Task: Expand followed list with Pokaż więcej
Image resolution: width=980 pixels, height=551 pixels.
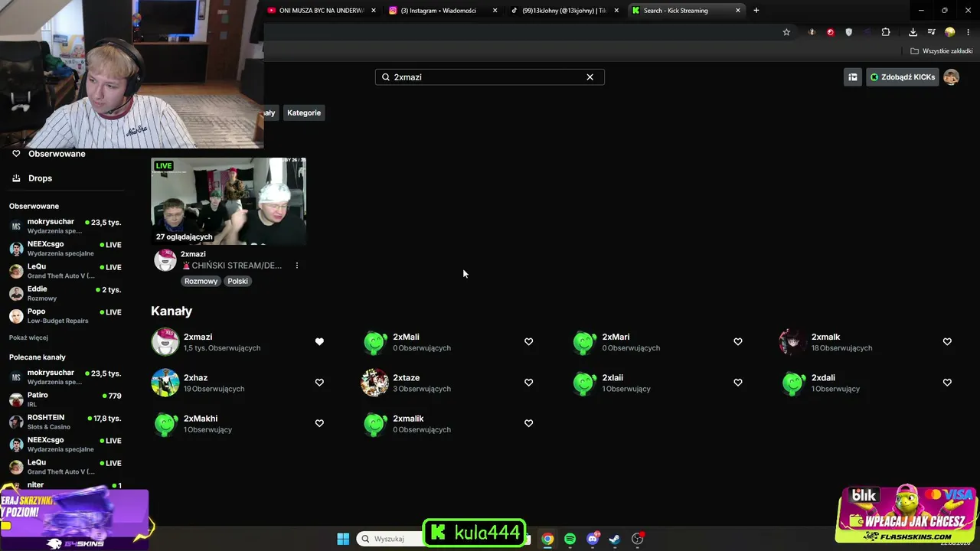Action: [x=28, y=337]
